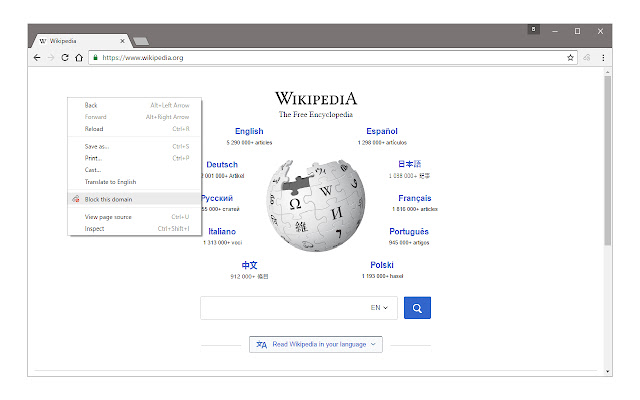640x400 pixels.
Task: Go to the home page icon
Action: pyautogui.click(x=79, y=58)
